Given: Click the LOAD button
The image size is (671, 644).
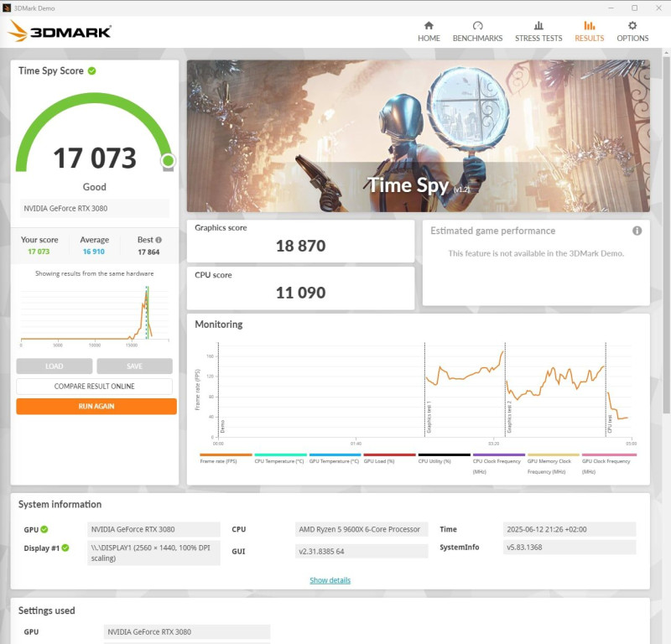Looking at the screenshot, I should [55, 366].
